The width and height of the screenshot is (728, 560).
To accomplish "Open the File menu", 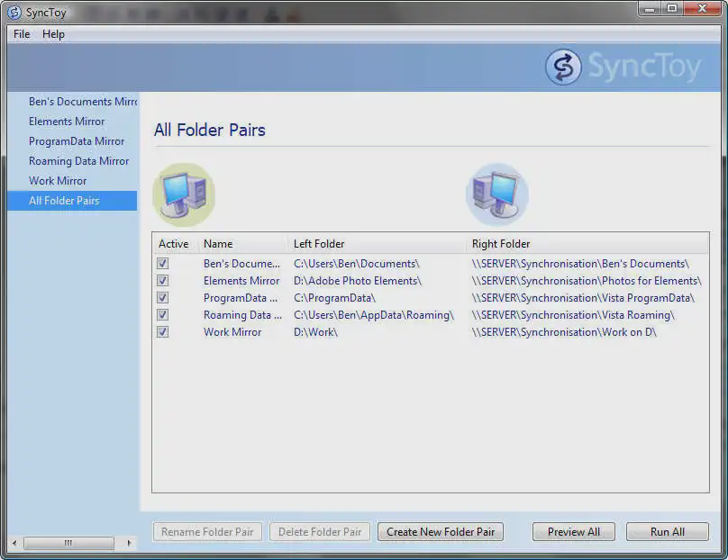I will pyautogui.click(x=21, y=34).
